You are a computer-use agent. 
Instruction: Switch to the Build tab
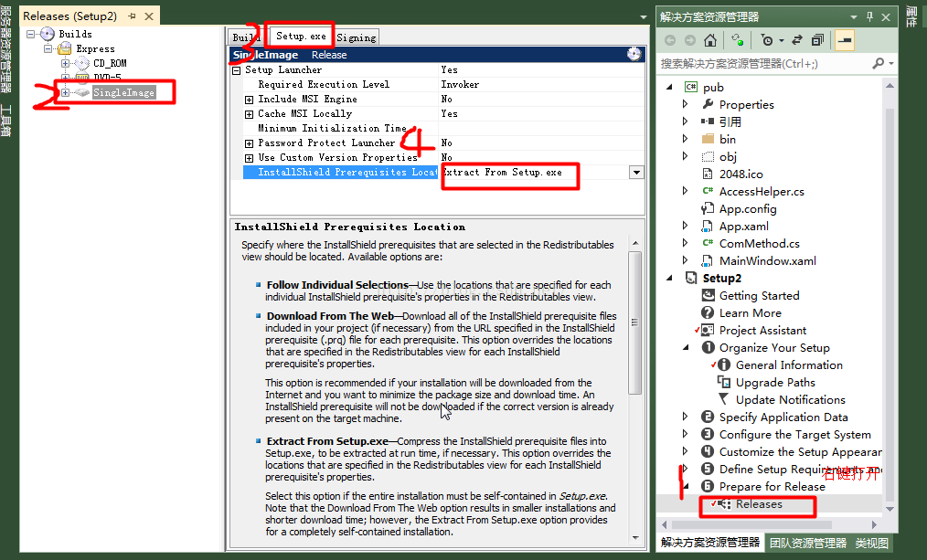coord(245,37)
